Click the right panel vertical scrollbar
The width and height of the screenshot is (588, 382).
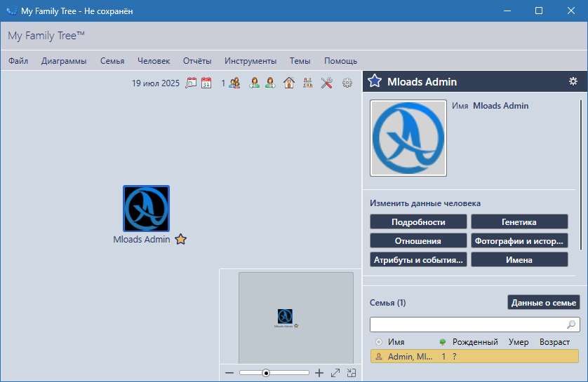(x=581, y=175)
